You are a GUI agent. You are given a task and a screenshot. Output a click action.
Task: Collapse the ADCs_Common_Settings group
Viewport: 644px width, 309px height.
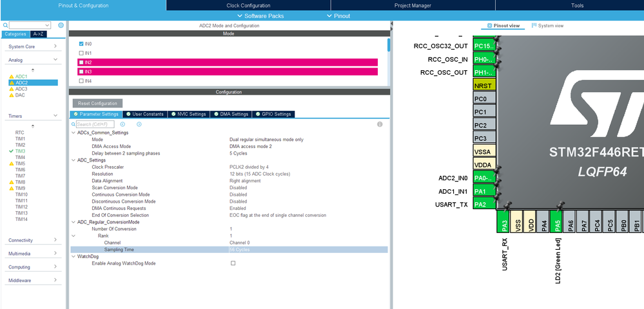click(73, 133)
